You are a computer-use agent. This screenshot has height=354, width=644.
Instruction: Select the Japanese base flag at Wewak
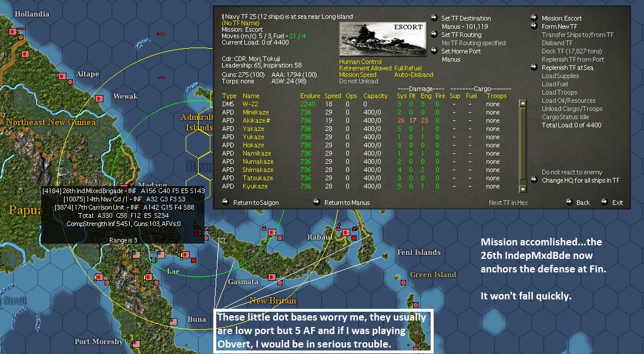(99, 99)
